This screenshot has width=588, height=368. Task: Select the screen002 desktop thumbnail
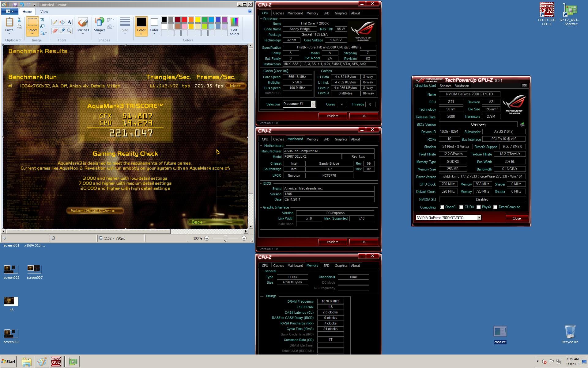pos(11,271)
